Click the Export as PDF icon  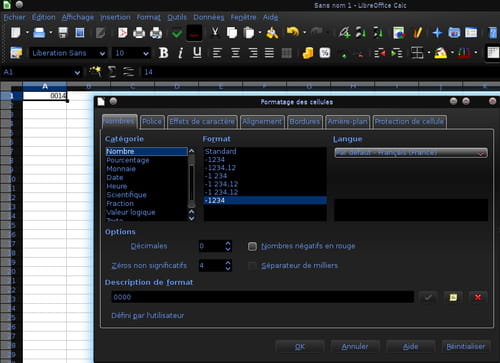pyautogui.click(x=122, y=33)
